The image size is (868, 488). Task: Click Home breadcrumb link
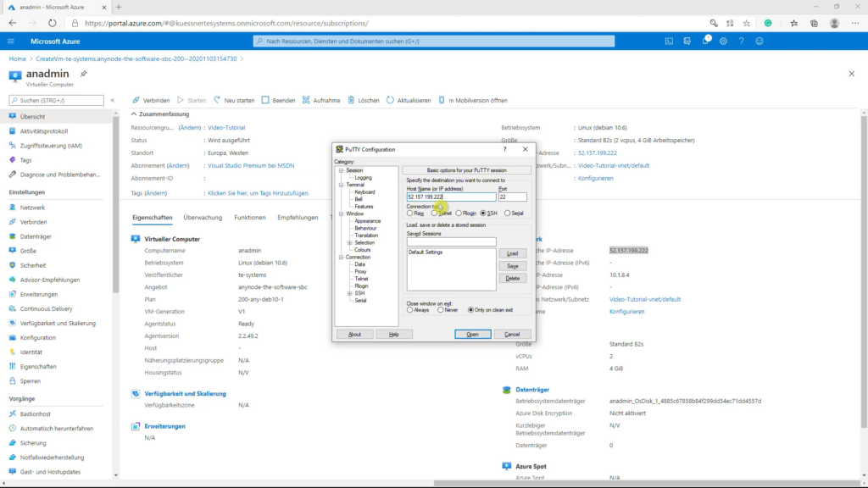click(17, 58)
